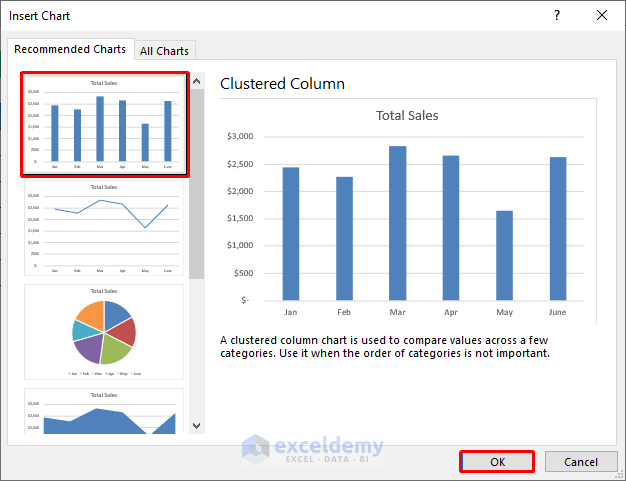The image size is (626, 481).
Task: Open the Recommended Charts tab
Action: tap(70, 49)
